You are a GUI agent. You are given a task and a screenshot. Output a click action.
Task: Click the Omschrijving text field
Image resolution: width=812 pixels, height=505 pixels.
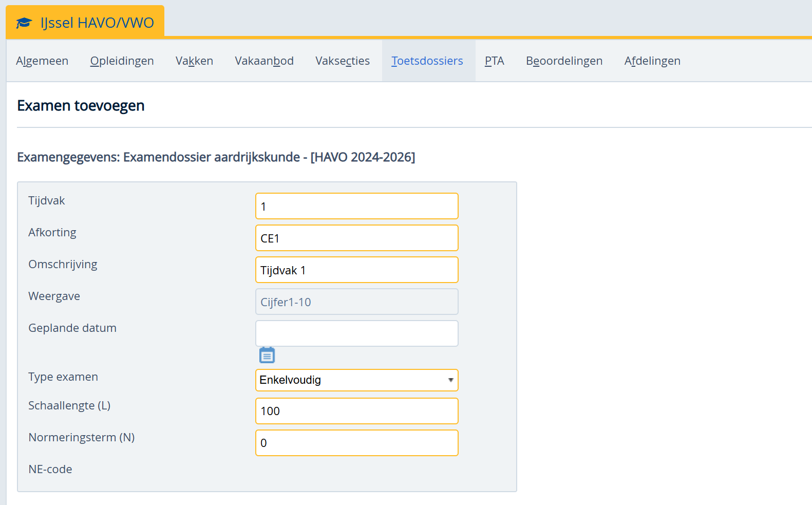click(x=356, y=270)
